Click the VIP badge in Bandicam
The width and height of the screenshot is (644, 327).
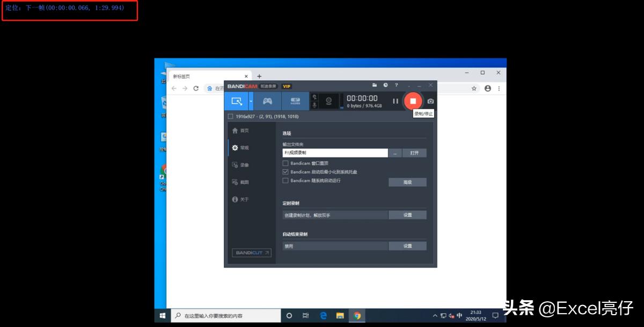click(287, 86)
